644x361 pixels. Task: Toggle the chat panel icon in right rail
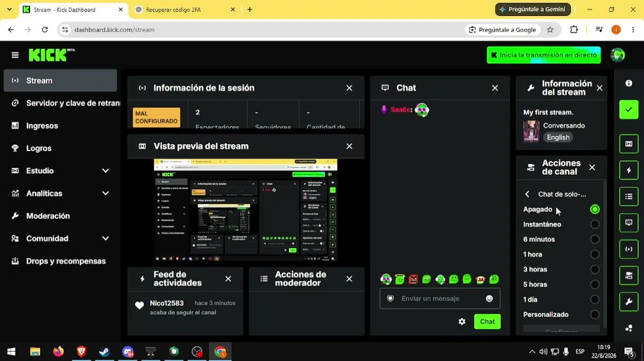pyautogui.click(x=629, y=223)
